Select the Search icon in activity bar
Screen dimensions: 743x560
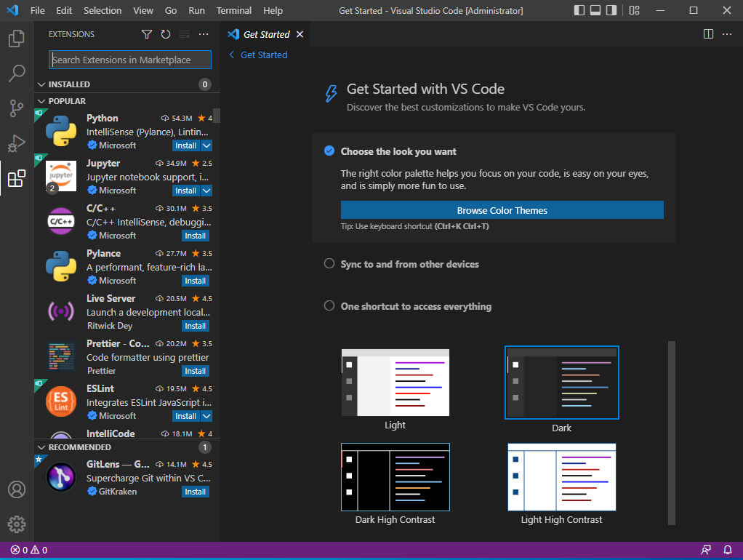pyautogui.click(x=16, y=73)
